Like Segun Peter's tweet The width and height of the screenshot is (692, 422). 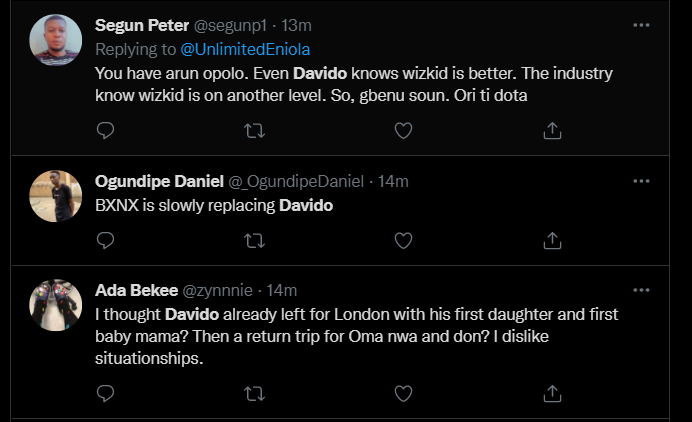[403, 130]
